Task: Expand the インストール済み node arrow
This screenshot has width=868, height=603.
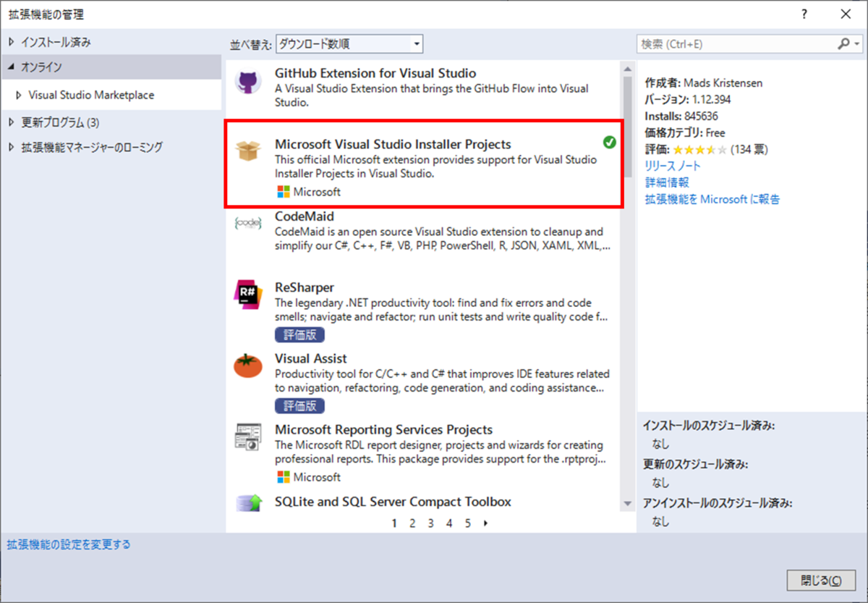Action: tap(11, 42)
